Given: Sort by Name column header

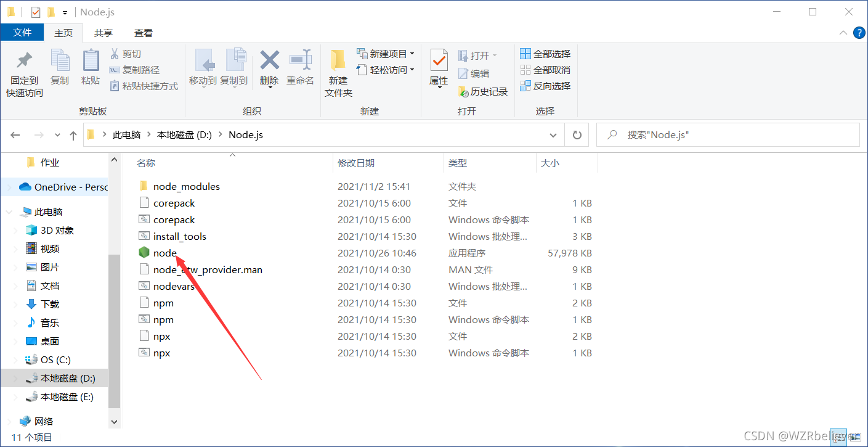Looking at the screenshot, I should (x=233, y=163).
